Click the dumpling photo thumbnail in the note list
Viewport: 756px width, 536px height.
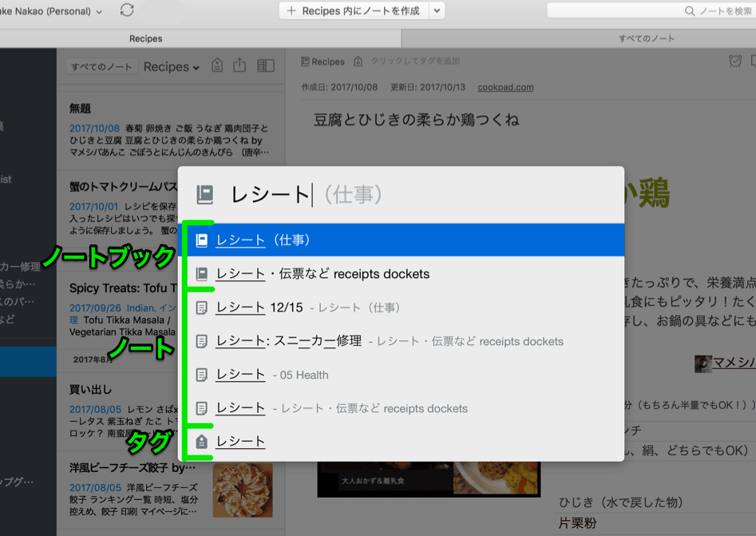coord(243,490)
